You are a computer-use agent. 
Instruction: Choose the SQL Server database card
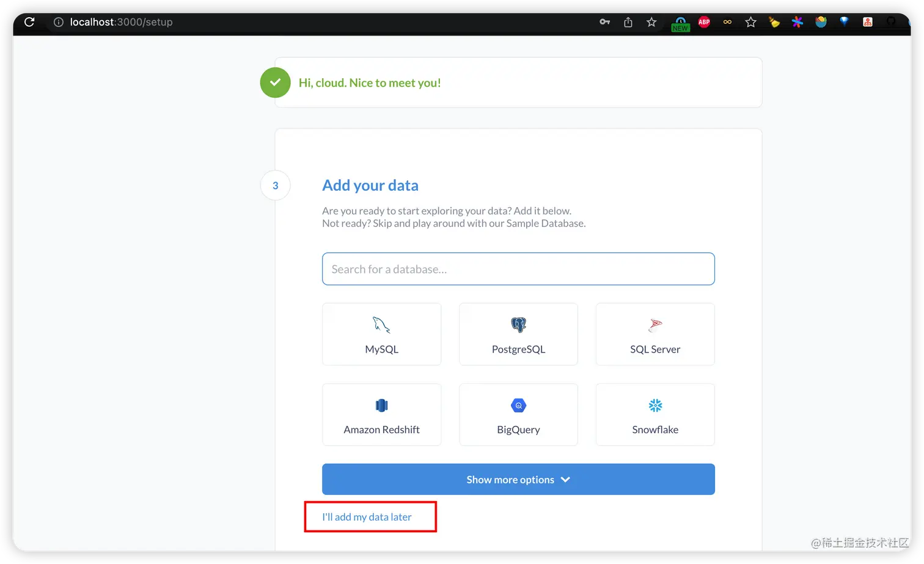(x=655, y=334)
